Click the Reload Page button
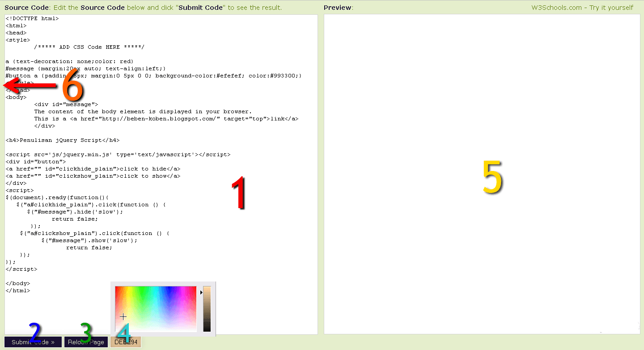The height and width of the screenshot is (350, 644). [x=86, y=342]
